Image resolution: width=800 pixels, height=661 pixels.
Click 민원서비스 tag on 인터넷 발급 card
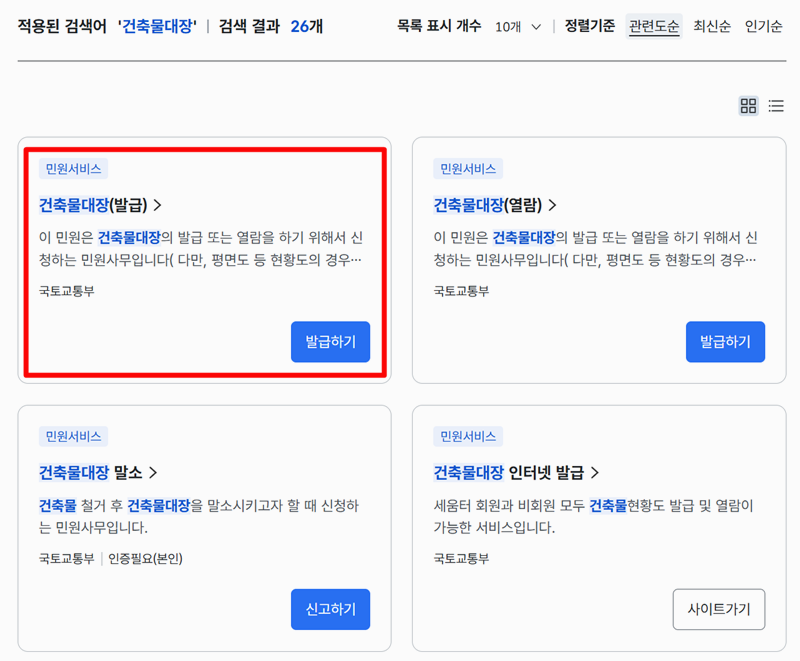[468, 437]
